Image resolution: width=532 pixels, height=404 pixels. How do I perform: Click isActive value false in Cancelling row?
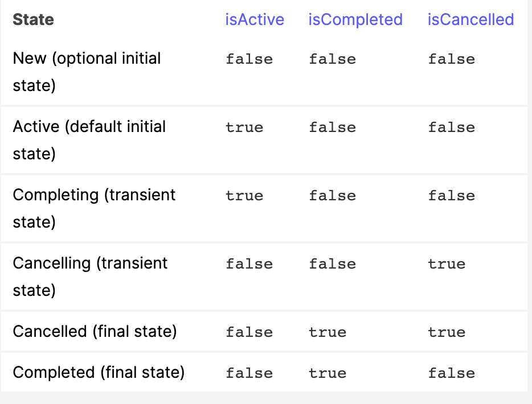pos(249,264)
